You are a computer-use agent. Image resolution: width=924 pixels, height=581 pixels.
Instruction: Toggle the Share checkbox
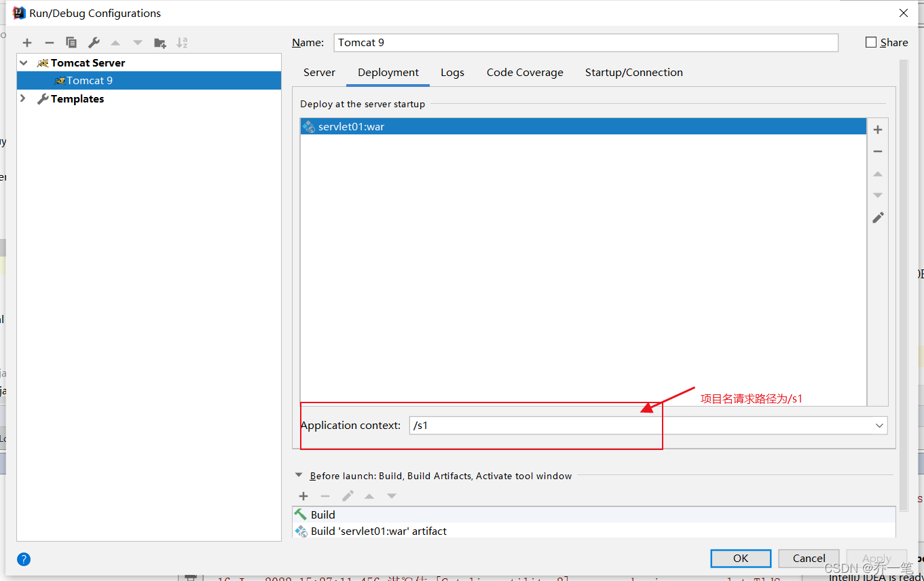pos(871,42)
